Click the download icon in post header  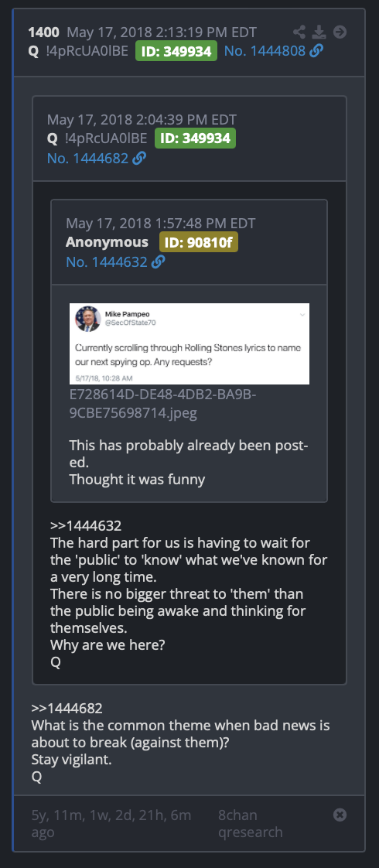[x=319, y=32]
